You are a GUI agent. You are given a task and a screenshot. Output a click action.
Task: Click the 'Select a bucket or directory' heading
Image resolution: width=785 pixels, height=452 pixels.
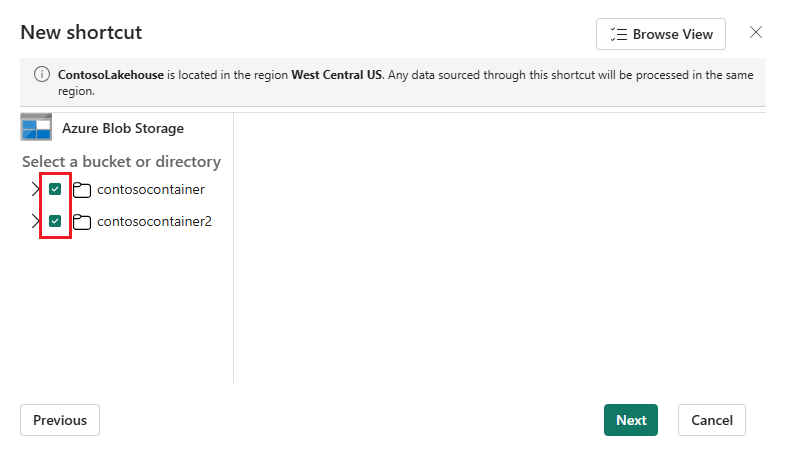click(121, 162)
